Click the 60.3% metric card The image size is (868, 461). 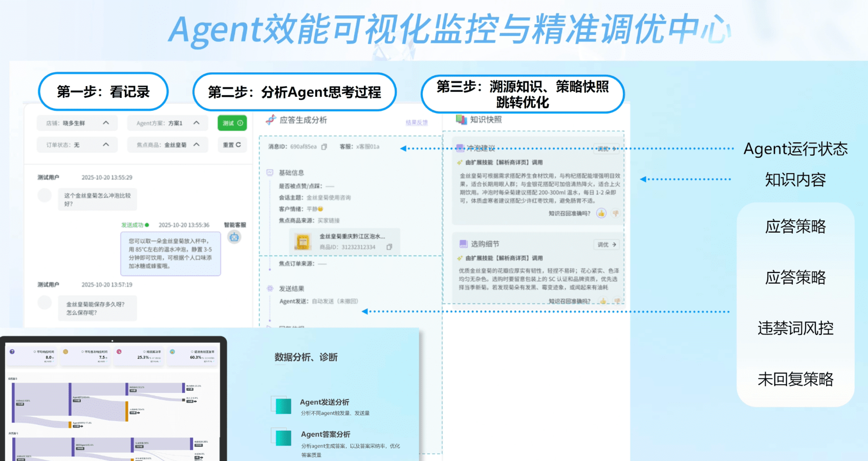pos(192,356)
